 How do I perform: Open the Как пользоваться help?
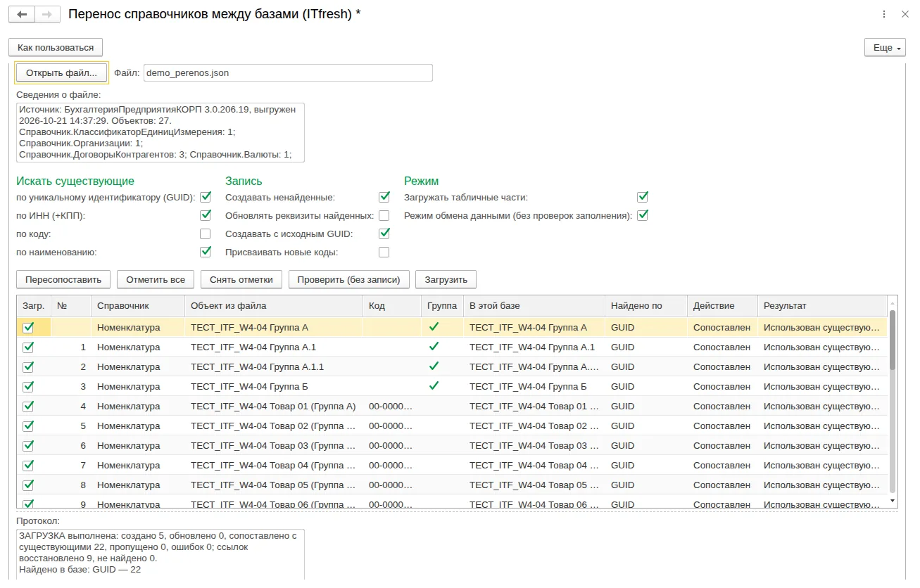point(56,47)
